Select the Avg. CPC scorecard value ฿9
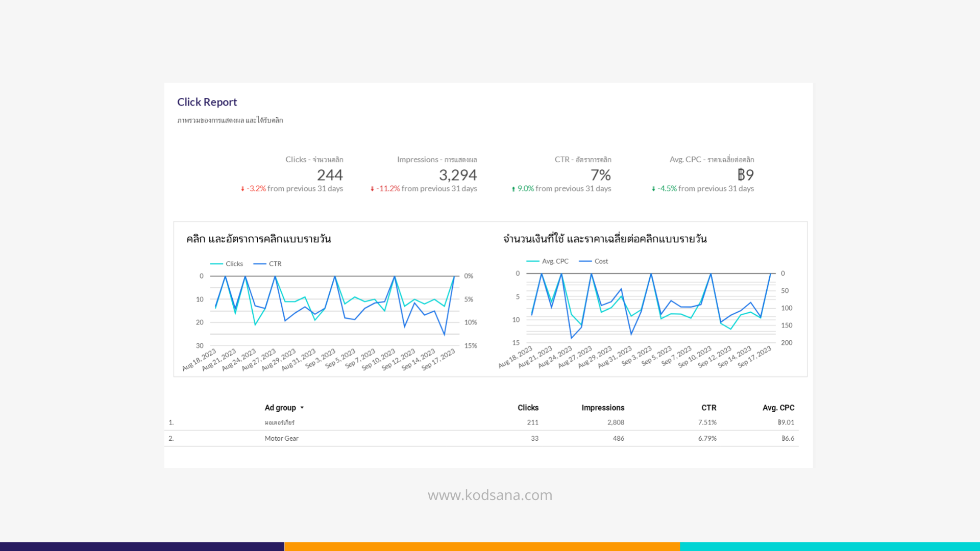The image size is (980, 551). click(745, 175)
